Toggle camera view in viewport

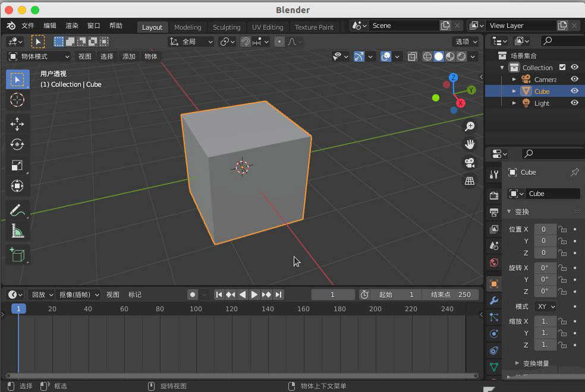pyautogui.click(x=470, y=163)
